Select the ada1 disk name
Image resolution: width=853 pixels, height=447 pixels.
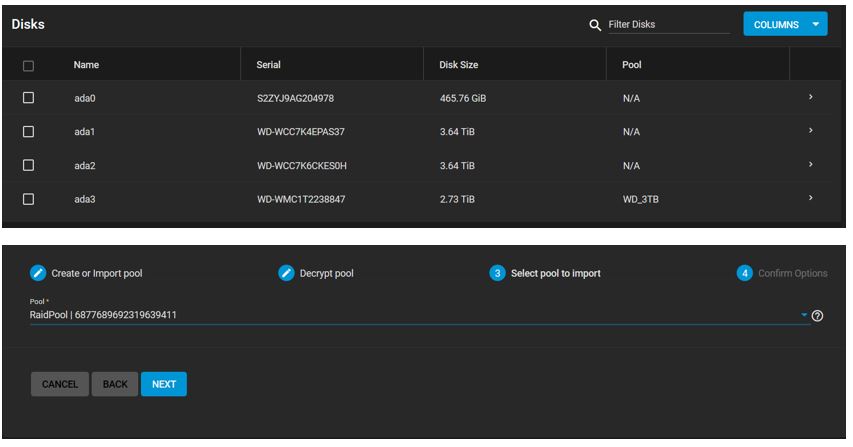coord(84,132)
